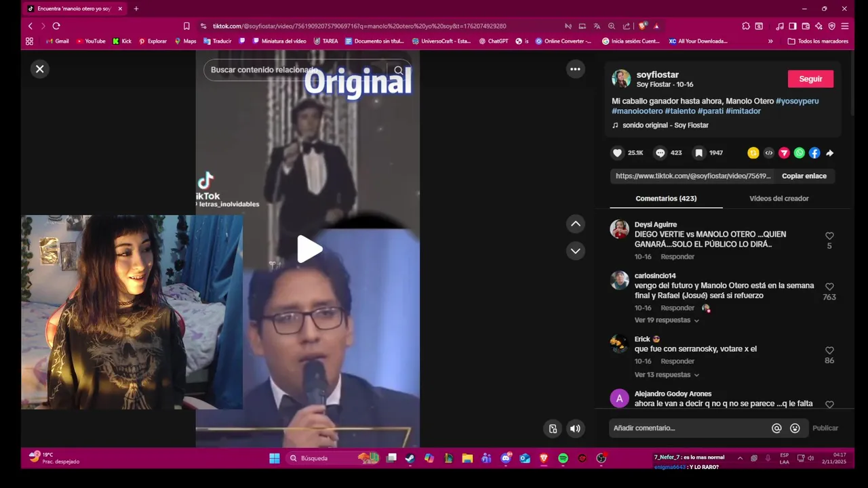Open the Todos los marcadores folder
This screenshot has height=488, width=868.
click(818, 41)
